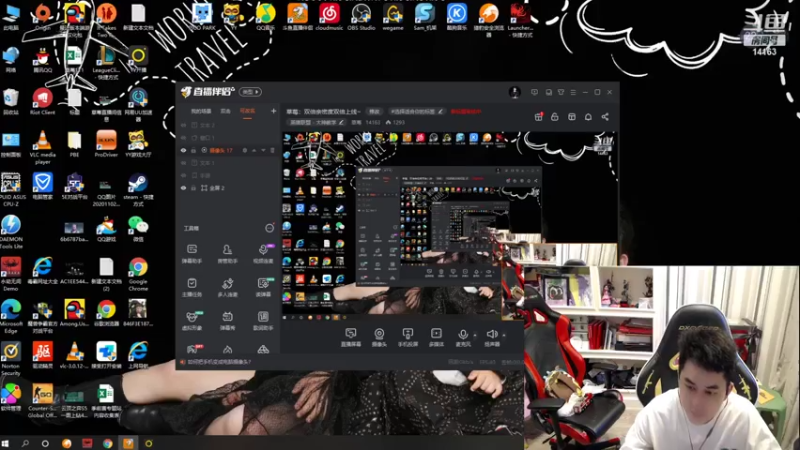The height and width of the screenshot is (450, 800).
Task: Open the 视频连麦 tool icon
Action: coord(263,253)
